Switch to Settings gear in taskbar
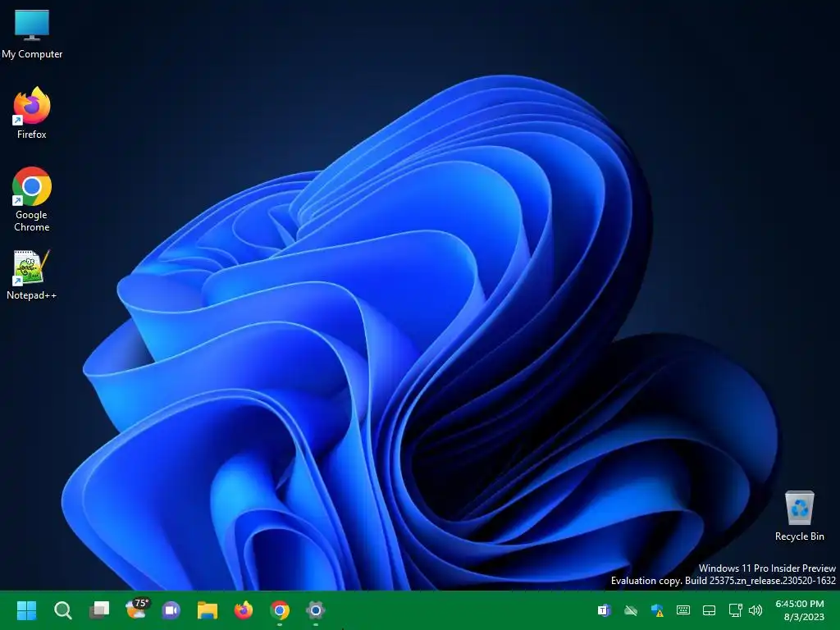Image resolution: width=840 pixels, height=630 pixels. (x=316, y=610)
